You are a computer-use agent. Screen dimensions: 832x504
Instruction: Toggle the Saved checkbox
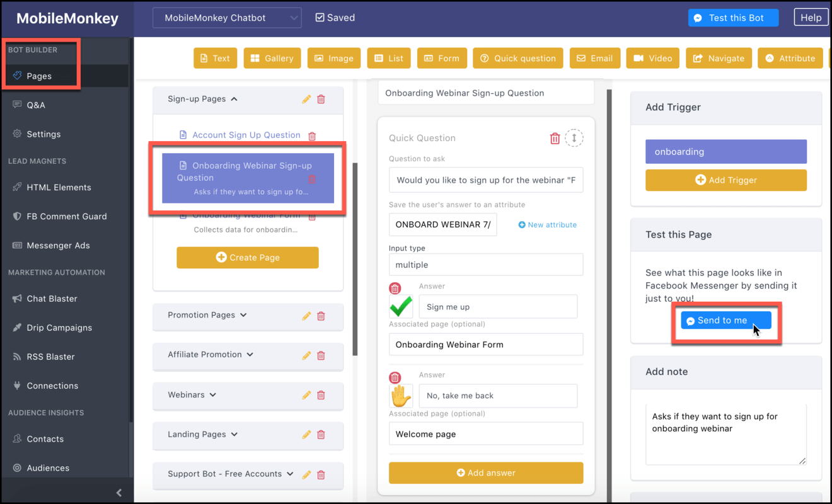[320, 18]
